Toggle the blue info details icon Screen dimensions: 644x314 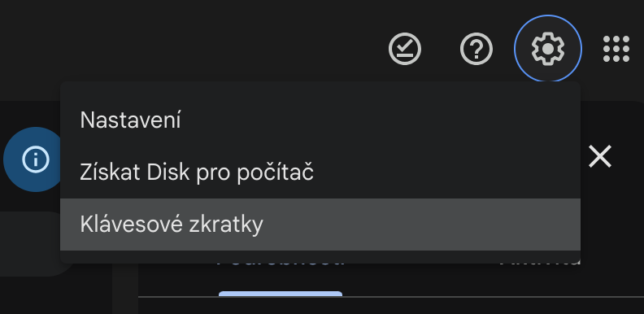point(35,159)
